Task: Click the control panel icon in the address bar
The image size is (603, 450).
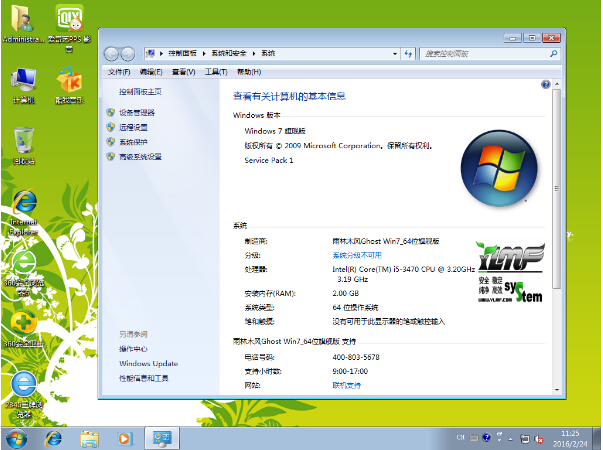Action: tap(151, 53)
